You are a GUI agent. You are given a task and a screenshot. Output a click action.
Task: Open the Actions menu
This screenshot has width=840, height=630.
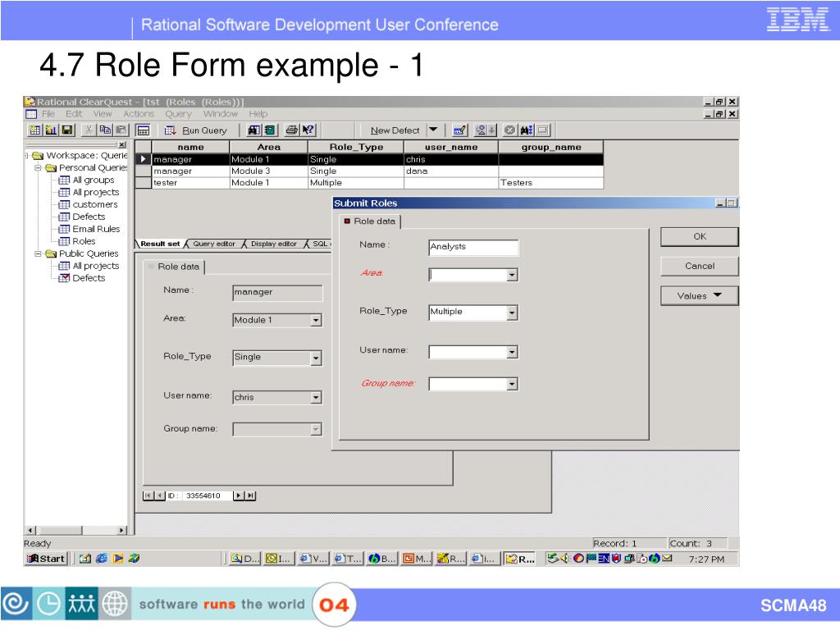point(138,113)
